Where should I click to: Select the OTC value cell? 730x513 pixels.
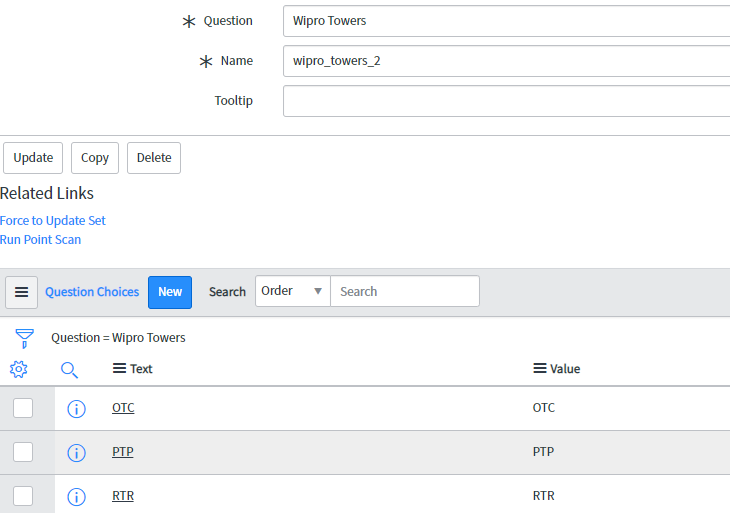(x=544, y=408)
